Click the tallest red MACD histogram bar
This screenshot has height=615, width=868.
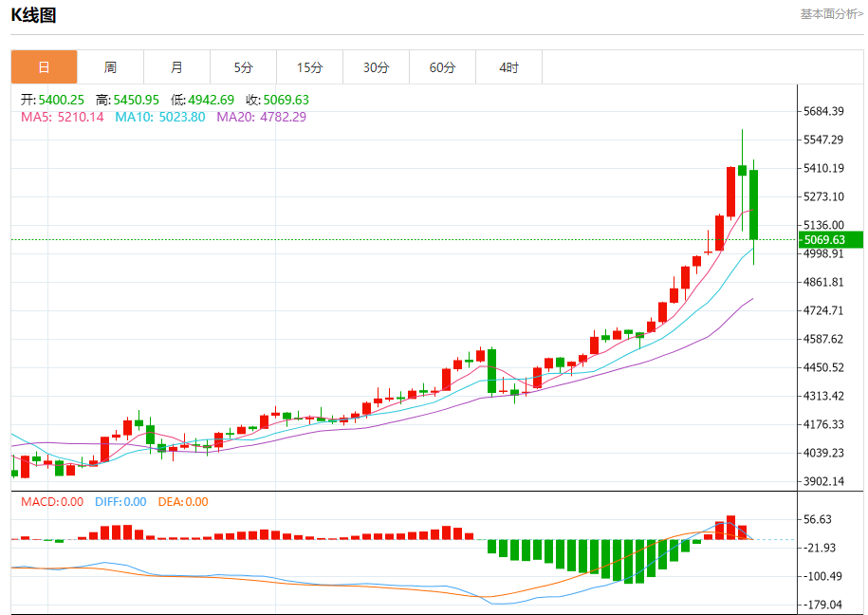point(730,527)
